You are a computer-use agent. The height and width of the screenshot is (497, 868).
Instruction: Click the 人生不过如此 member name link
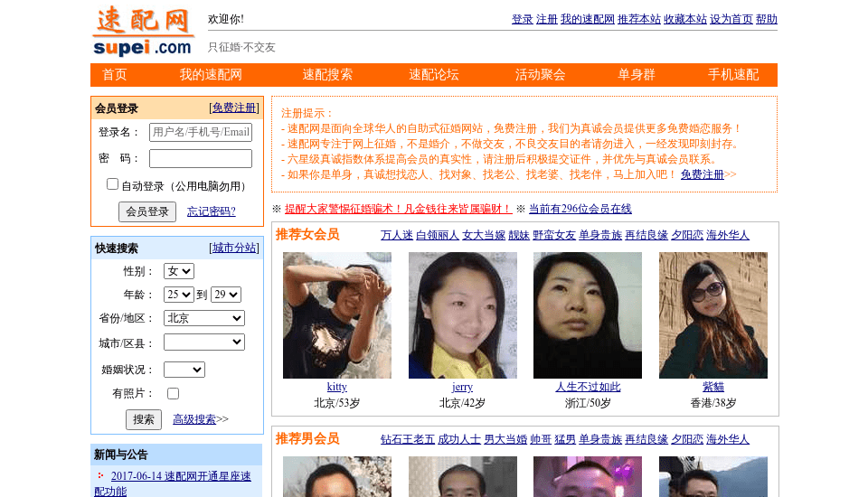pyautogui.click(x=588, y=387)
